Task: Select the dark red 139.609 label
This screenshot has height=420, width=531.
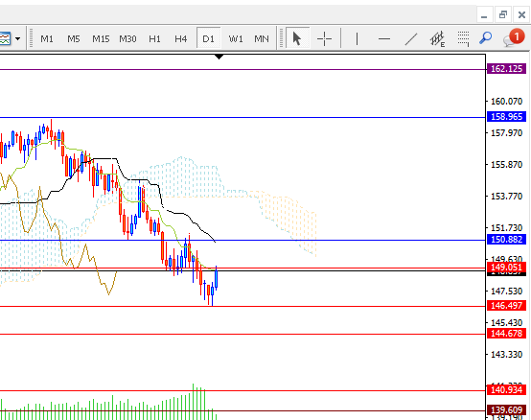Action: click(507, 410)
